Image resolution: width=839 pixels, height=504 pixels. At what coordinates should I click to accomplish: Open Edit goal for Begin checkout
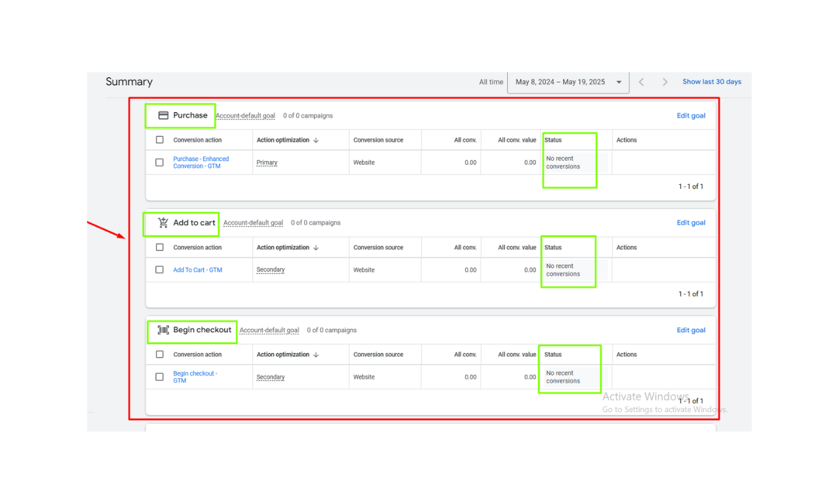(691, 330)
